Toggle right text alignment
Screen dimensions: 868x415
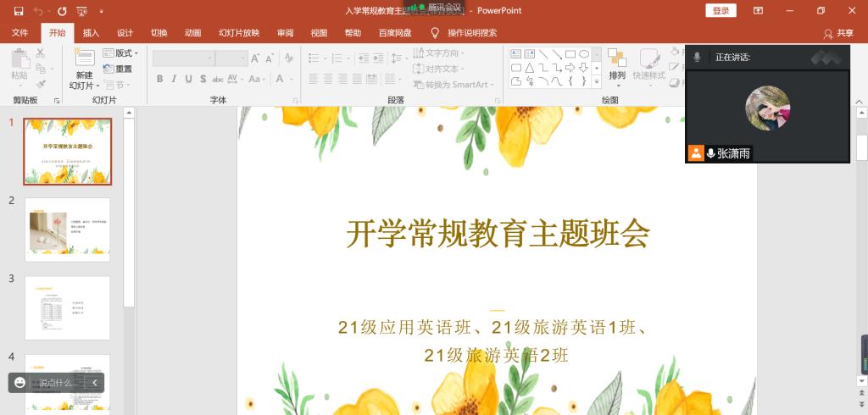(342, 79)
